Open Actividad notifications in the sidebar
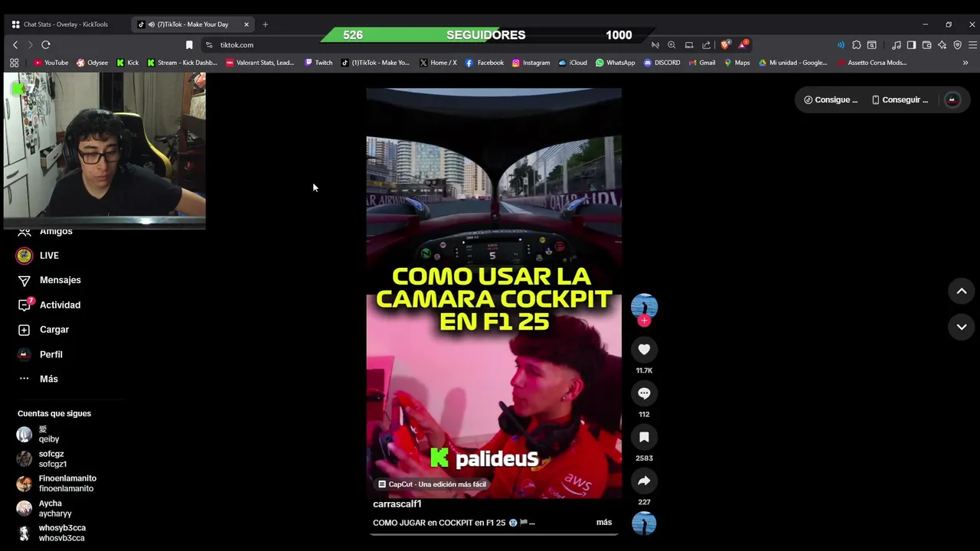 [50, 305]
